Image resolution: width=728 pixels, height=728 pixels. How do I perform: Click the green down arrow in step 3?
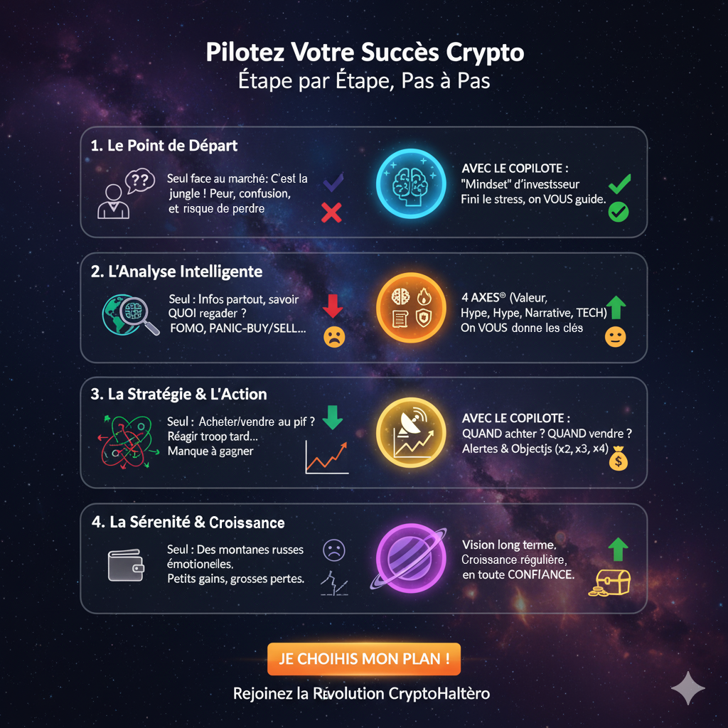[332, 417]
